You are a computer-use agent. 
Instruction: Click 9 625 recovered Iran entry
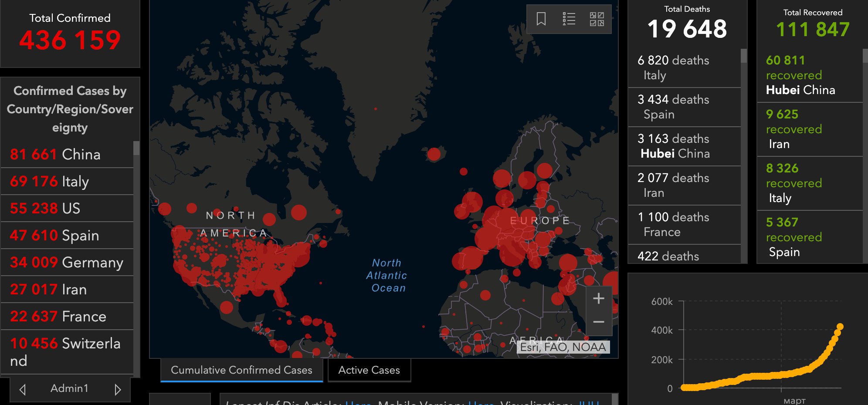810,129
